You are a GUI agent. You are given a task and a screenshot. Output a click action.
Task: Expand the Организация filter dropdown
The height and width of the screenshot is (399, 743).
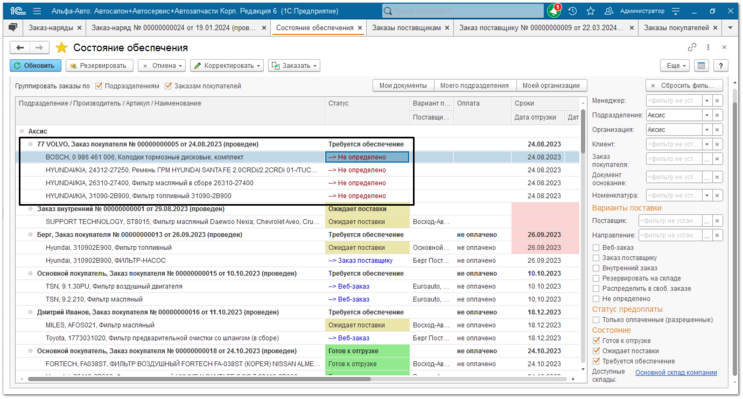click(x=707, y=129)
